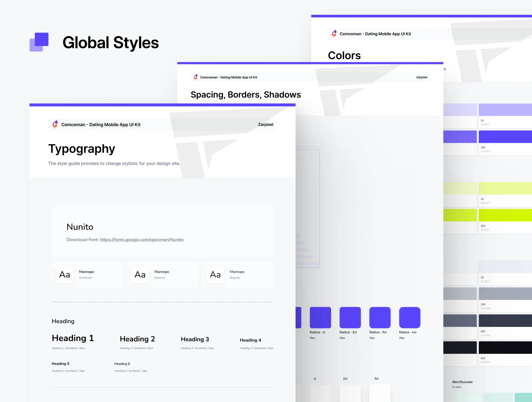Click Zarpixel label on Spacing page header
This screenshot has height=402, width=532.
422,77
